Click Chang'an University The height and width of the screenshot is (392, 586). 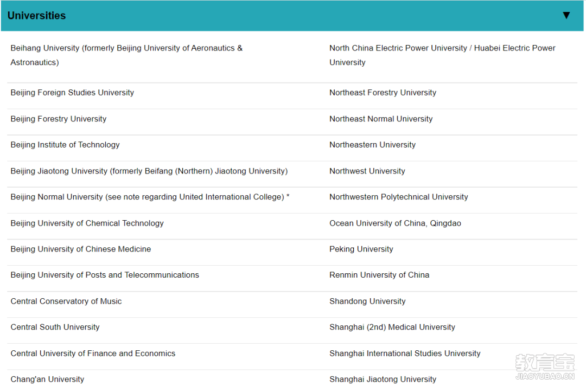click(x=47, y=380)
